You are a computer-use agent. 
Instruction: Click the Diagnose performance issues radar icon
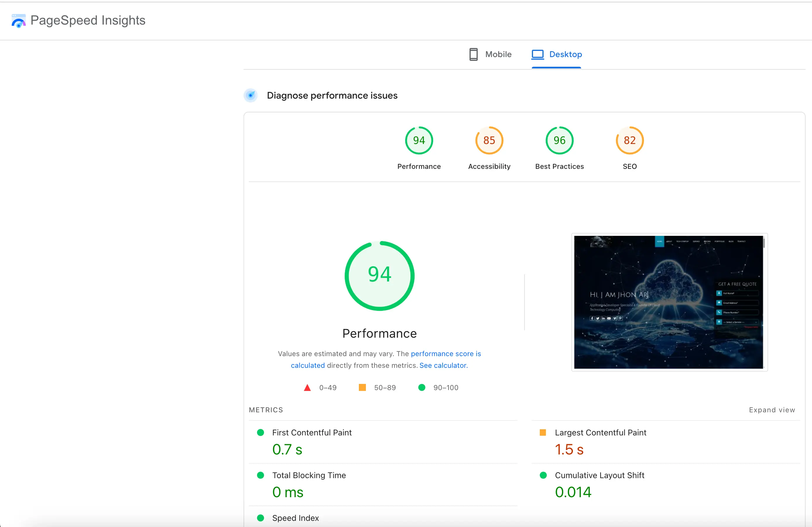[251, 95]
